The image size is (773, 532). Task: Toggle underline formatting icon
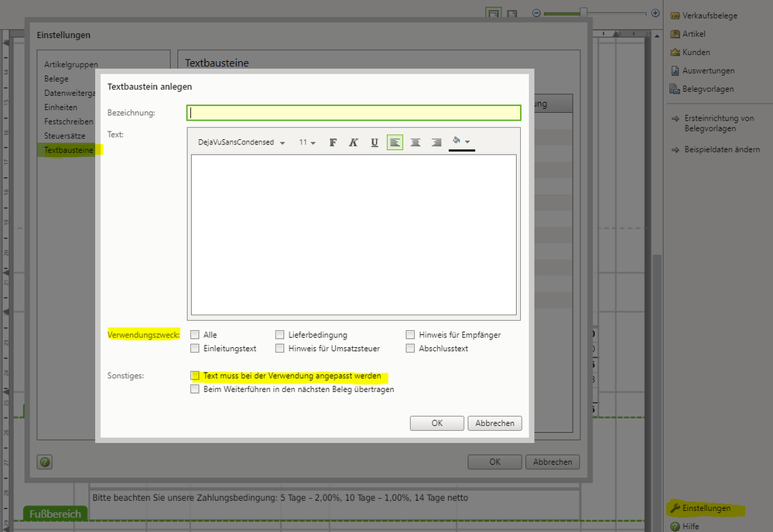(375, 142)
